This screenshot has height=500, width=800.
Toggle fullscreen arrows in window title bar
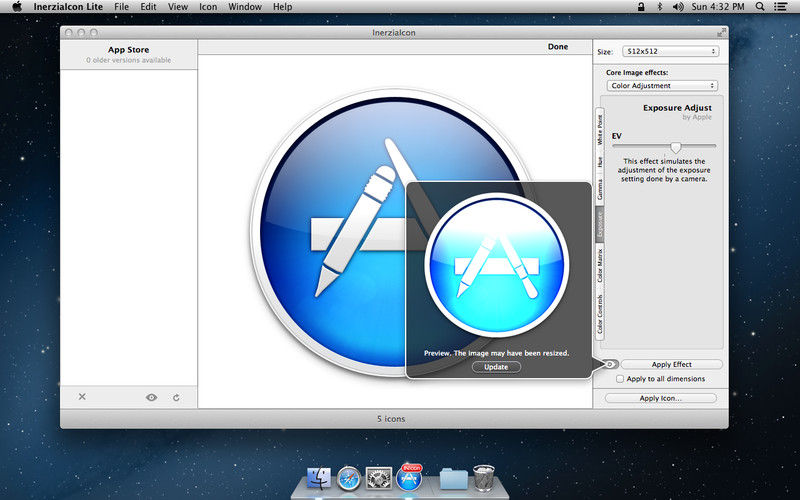[x=721, y=33]
